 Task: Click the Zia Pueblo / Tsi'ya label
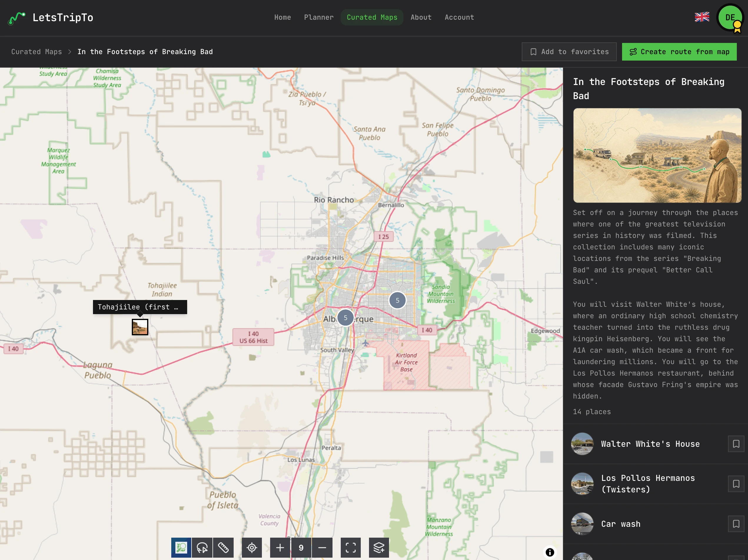(307, 98)
